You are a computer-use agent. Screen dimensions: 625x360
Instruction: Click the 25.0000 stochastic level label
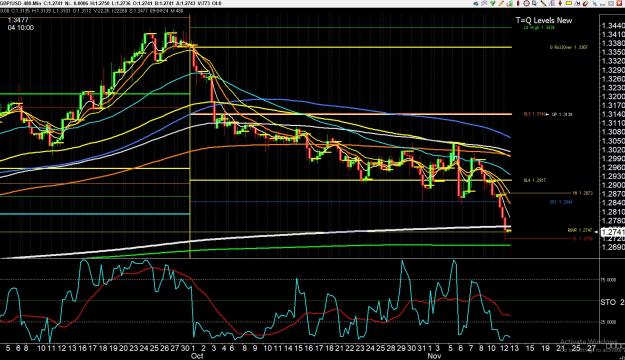click(608, 322)
